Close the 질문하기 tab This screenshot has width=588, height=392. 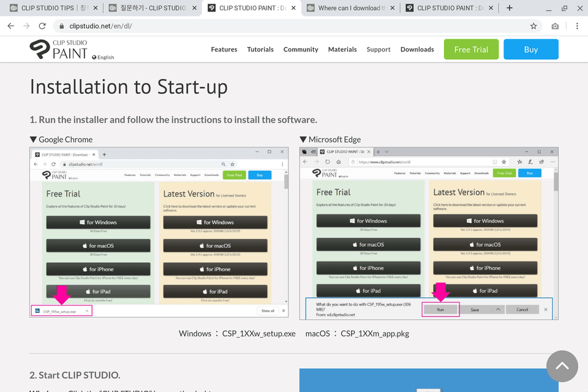pyautogui.click(x=194, y=8)
